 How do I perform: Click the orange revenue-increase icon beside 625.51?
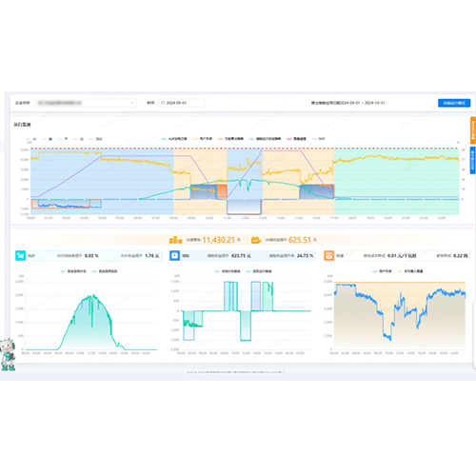point(256,240)
